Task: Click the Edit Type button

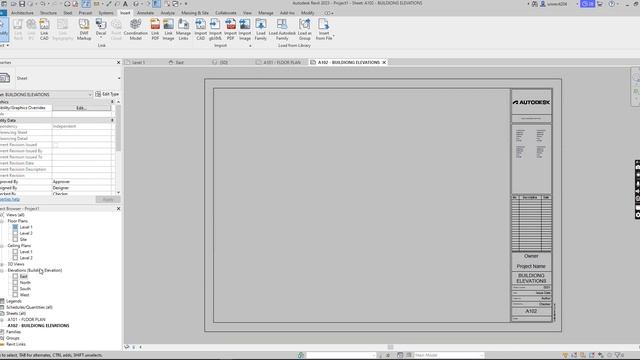Action: point(107,94)
